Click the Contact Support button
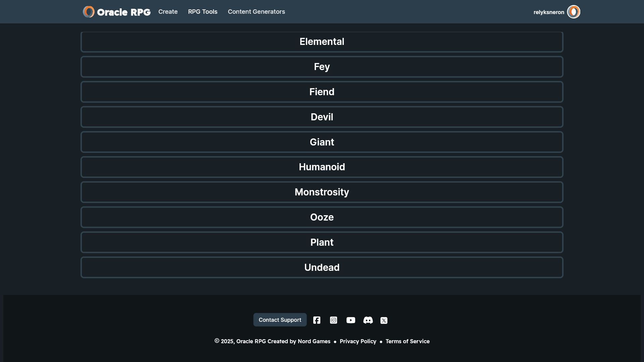The image size is (644, 362). (280, 320)
